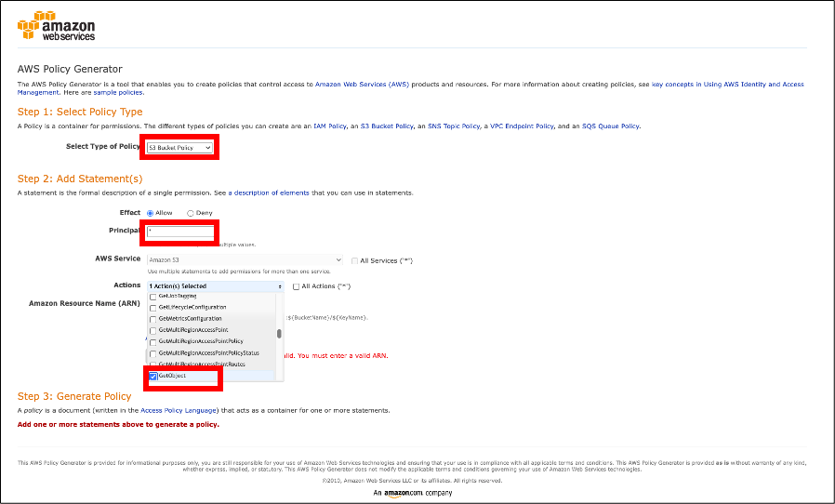Click the AWS Policy Generator title
Viewport: 835px width, 504px height.
(70, 69)
